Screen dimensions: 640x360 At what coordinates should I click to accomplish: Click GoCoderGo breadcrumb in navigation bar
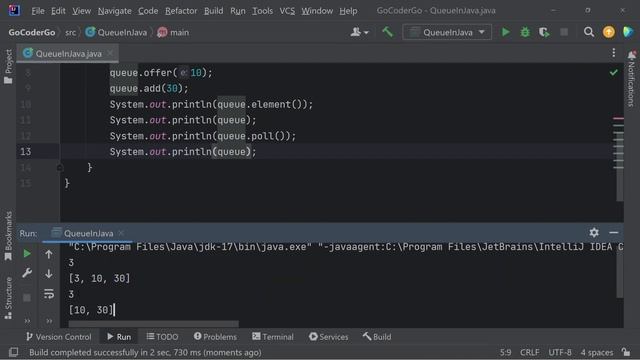point(32,32)
